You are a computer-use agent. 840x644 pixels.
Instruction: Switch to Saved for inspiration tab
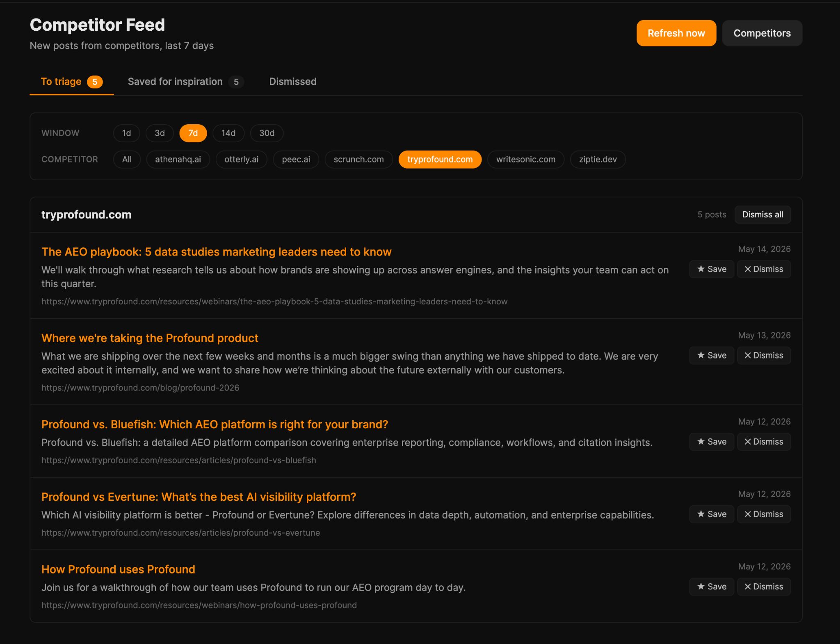[x=185, y=82]
